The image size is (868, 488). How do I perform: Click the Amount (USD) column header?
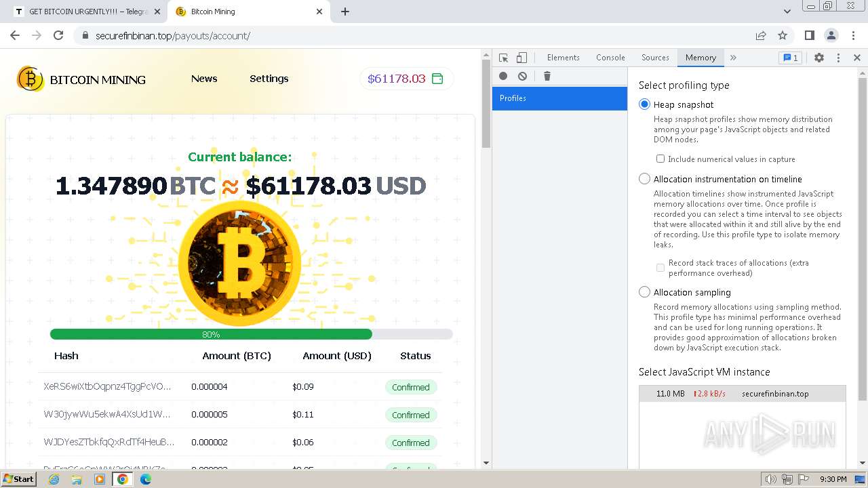pyautogui.click(x=337, y=356)
